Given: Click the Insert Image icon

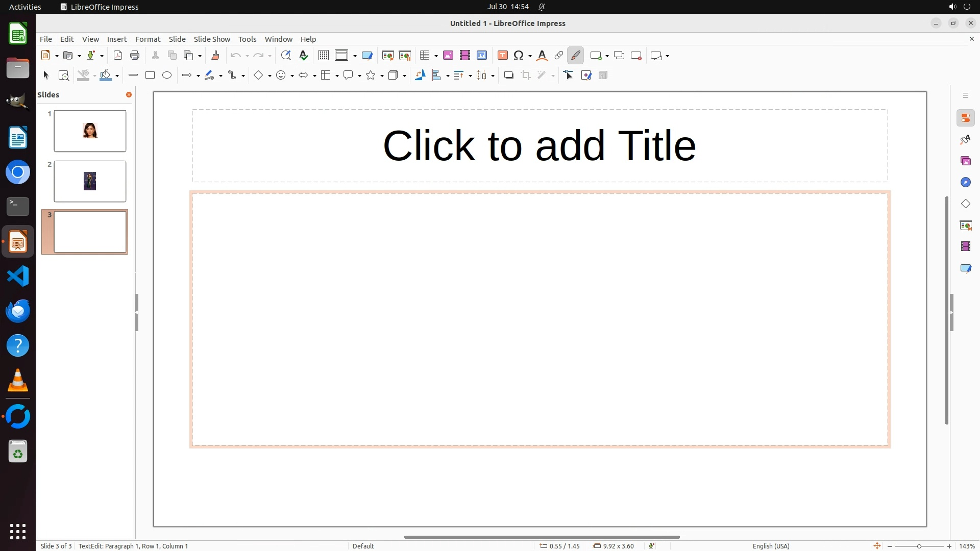Looking at the screenshot, I should (448, 56).
